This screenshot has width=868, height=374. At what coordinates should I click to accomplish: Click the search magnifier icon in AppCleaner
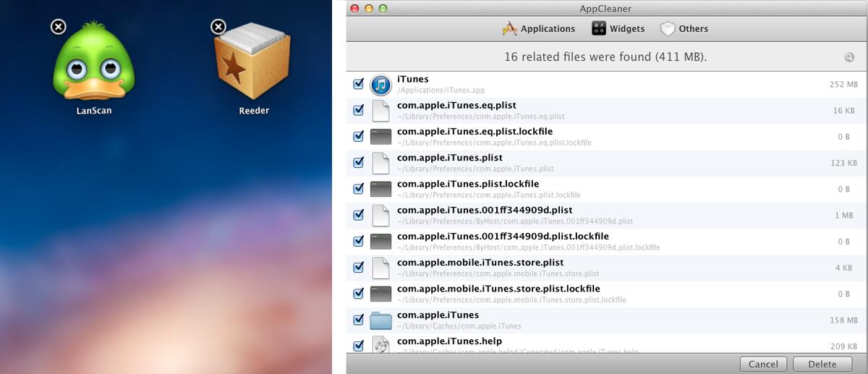point(849,57)
